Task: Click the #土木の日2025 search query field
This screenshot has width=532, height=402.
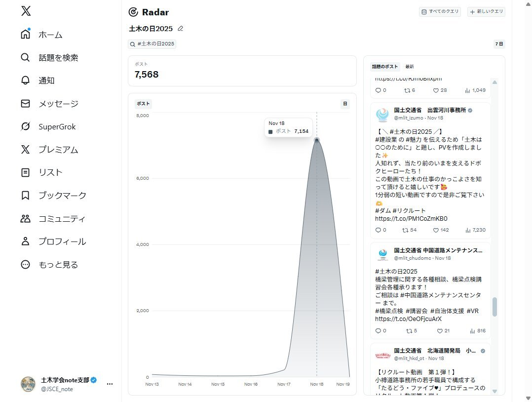Action: 152,44
